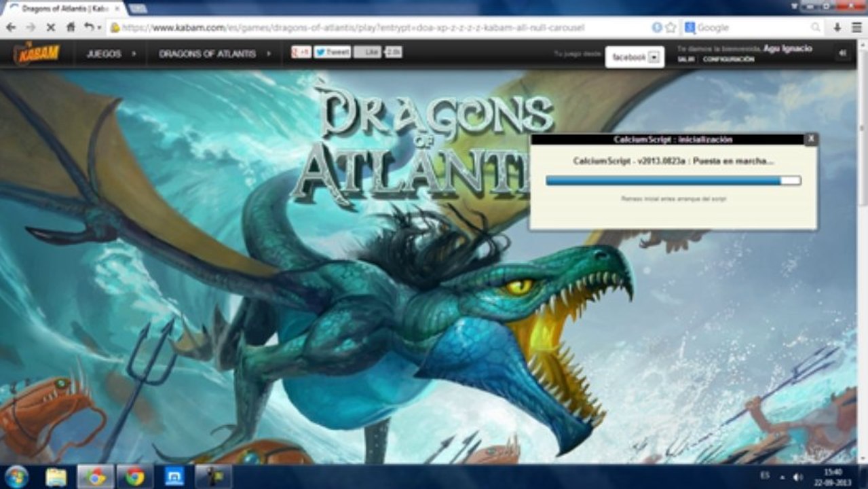Viewport: 868px width, 489px height.
Task: Click the Agu Ignacio username
Action: [x=787, y=49]
